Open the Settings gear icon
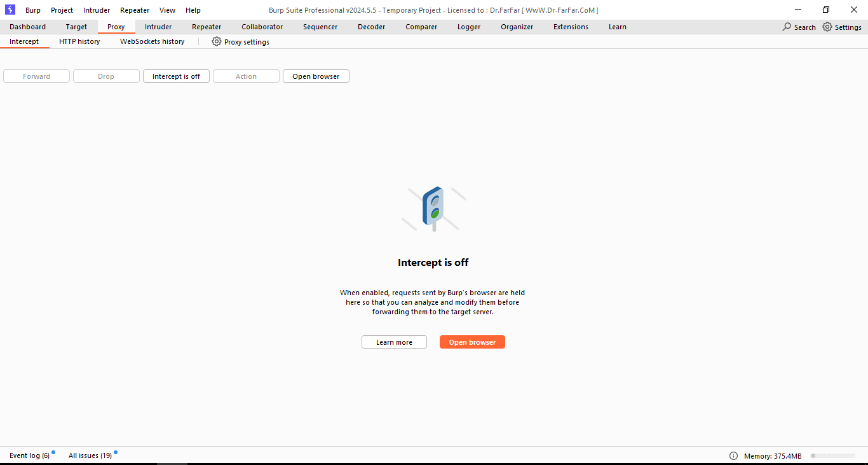The width and height of the screenshot is (868, 465). click(x=827, y=27)
